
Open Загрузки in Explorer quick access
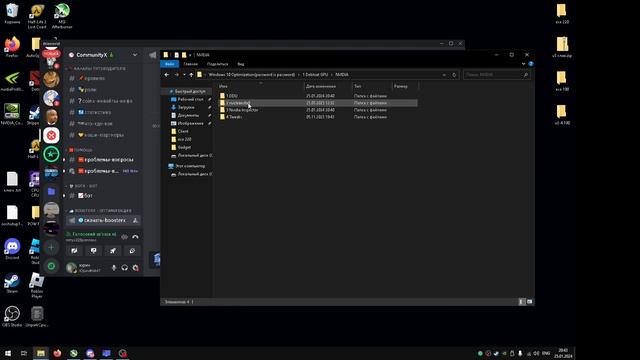click(x=186, y=107)
